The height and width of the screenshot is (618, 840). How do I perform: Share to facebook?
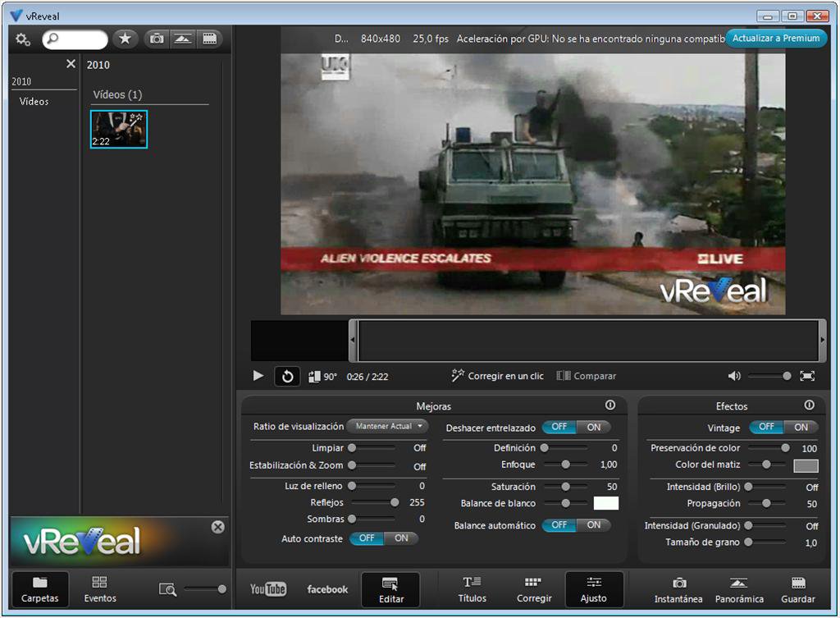327,589
